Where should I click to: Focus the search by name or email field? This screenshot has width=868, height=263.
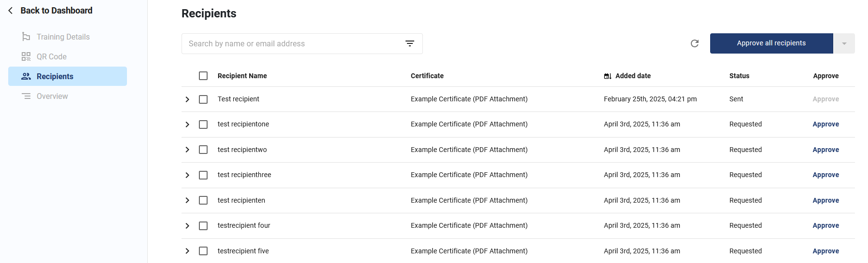[293, 43]
